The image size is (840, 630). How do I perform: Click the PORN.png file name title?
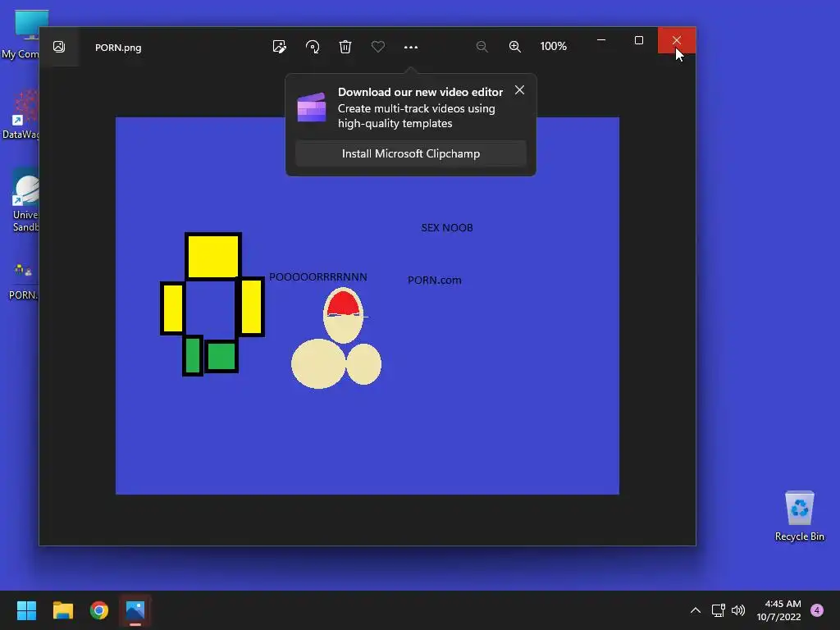point(118,48)
